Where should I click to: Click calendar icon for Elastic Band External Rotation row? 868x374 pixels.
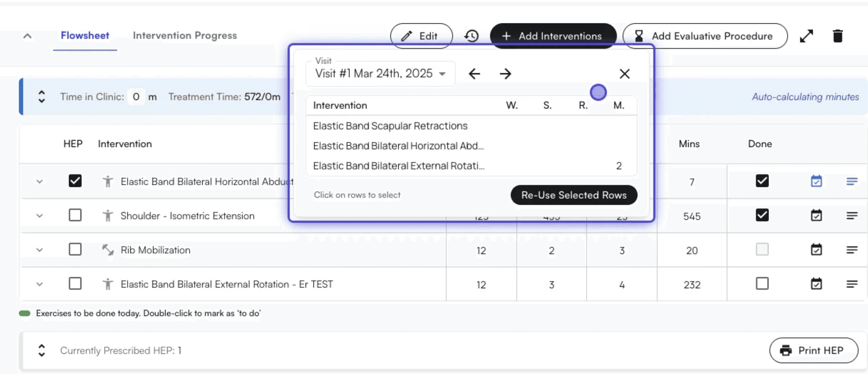[x=816, y=284]
